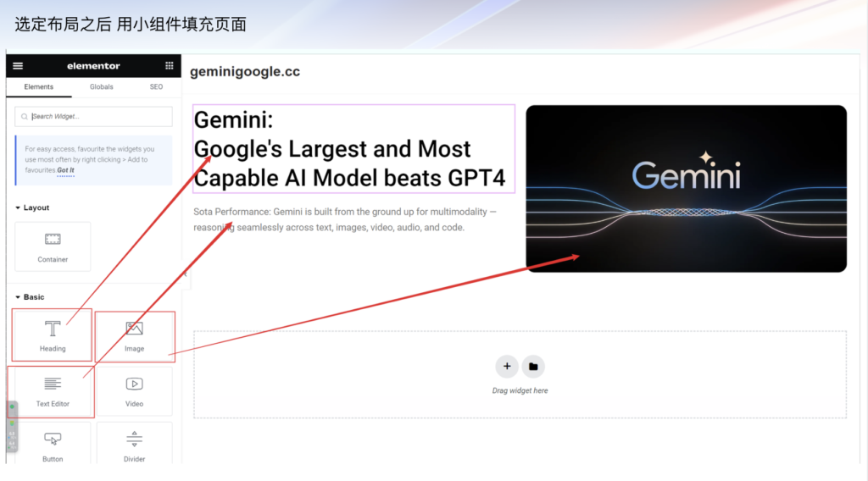This screenshot has height=481, width=868.
Task: Select the Container layout widget
Action: [53, 246]
